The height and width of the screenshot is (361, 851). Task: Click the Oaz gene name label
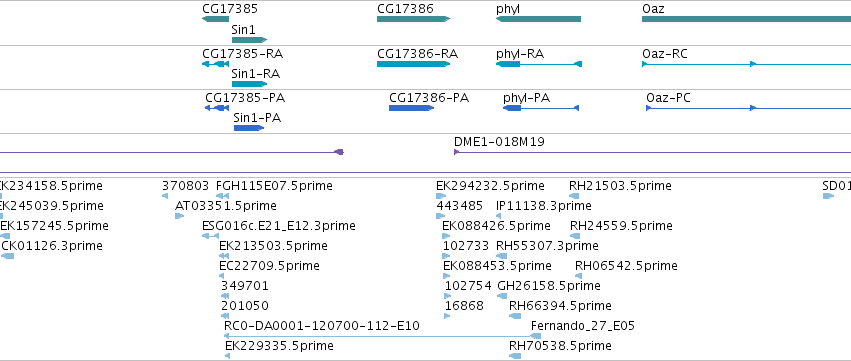(x=653, y=9)
